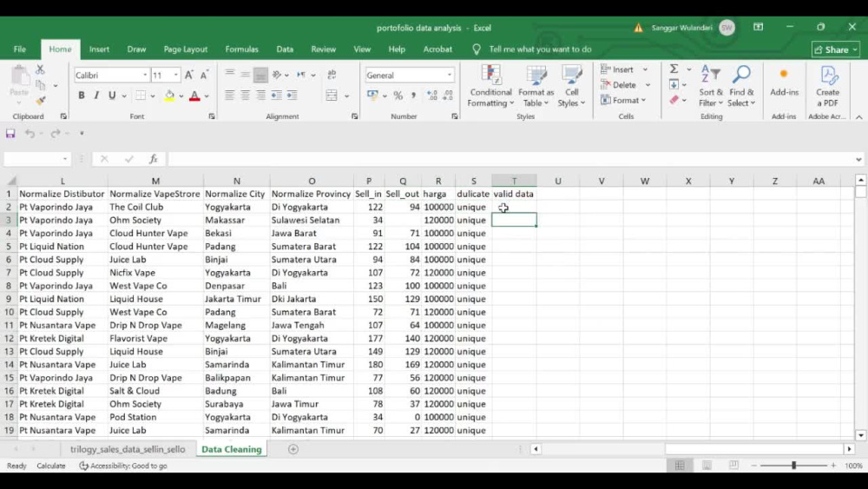Click the Decrease Decimal icon
This screenshot has height=489, width=868.
[x=448, y=96]
